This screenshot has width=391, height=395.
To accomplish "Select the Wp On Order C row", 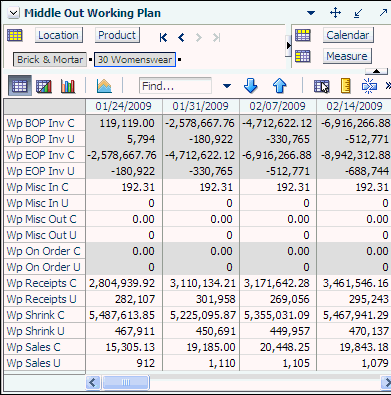I will click(45, 251).
